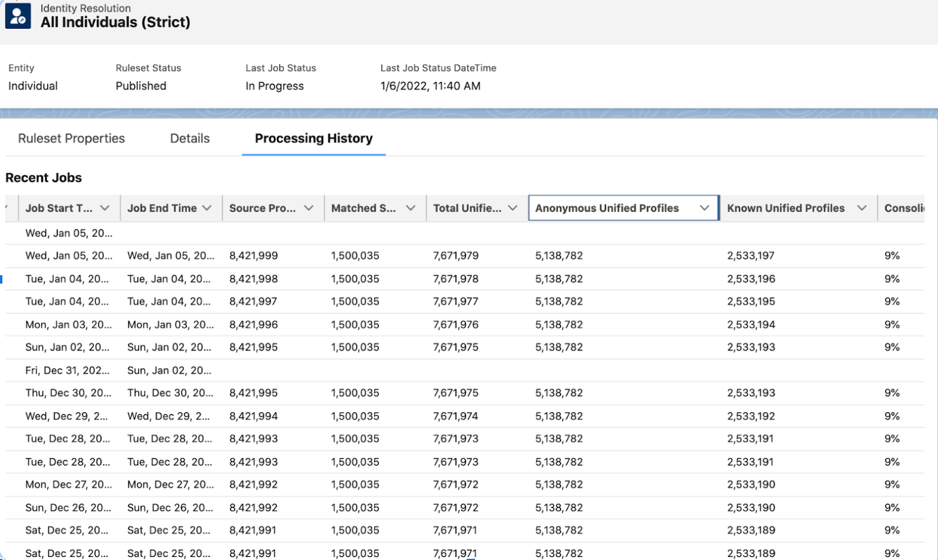Click the All Individuals (Strict) title
Screen dimensions: 938x560
point(115,23)
